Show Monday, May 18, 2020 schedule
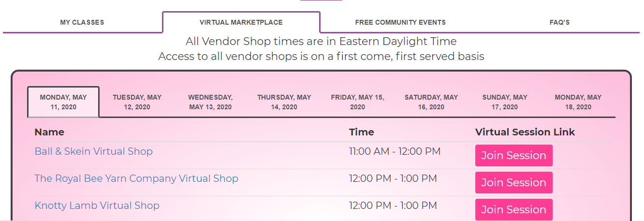The height and width of the screenshot is (221, 644). pos(578,102)
